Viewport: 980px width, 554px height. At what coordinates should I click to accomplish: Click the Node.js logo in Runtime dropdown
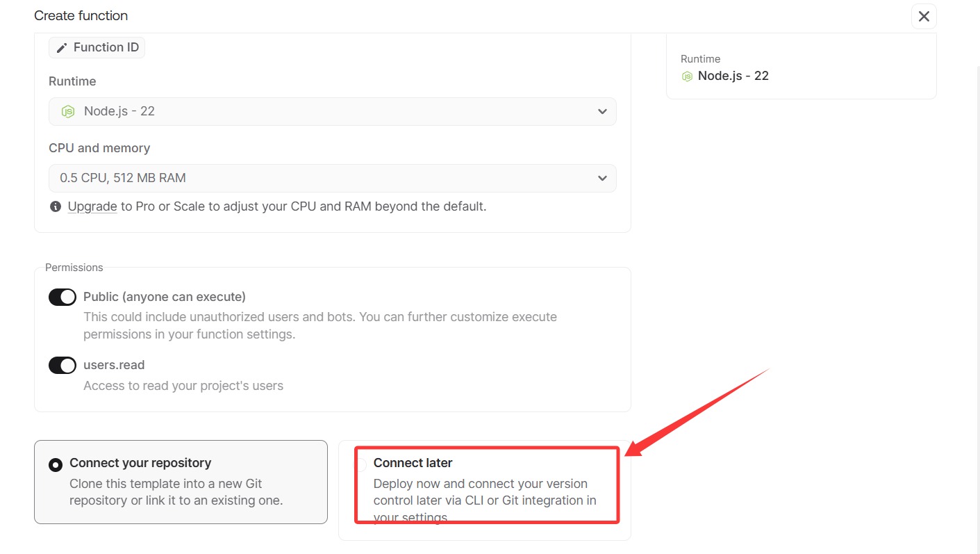tap(68, 111)
